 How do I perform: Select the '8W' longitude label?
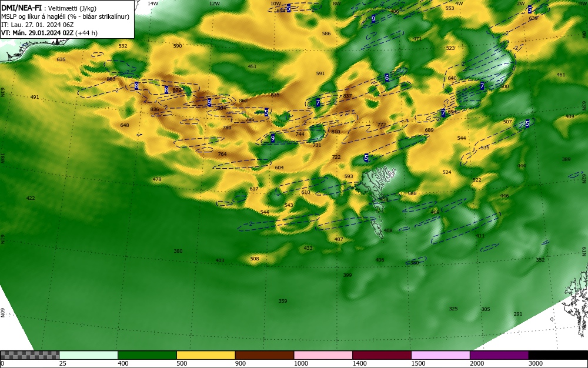click(337, 4)
